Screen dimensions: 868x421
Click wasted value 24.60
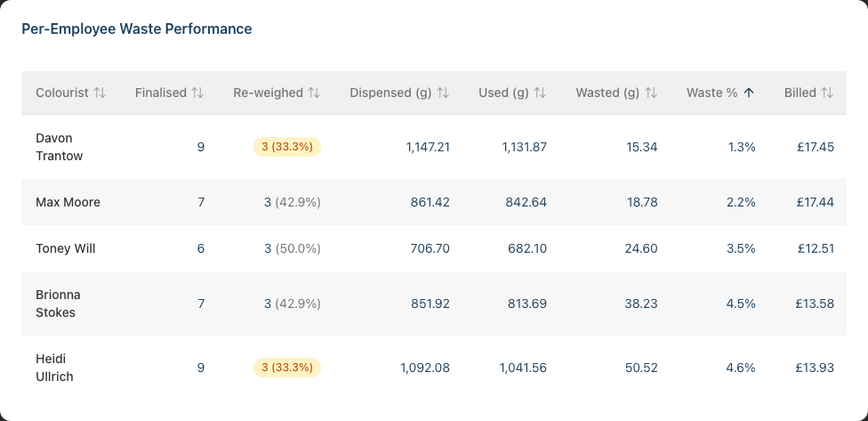tap(641, 248)
